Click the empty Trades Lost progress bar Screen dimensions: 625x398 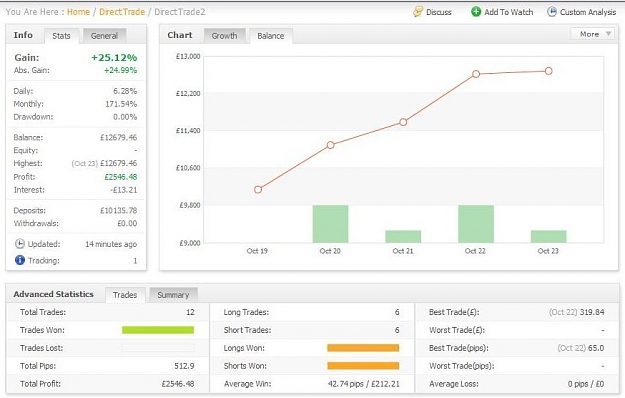tap(158, 348)
